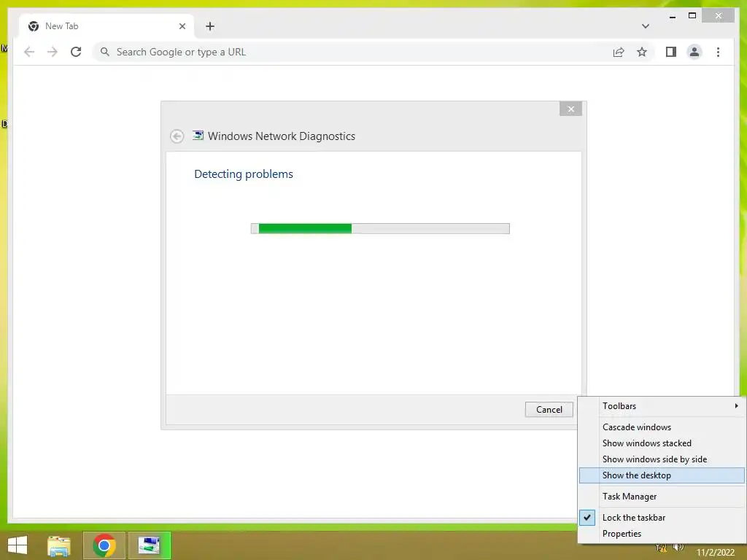This screenshot has width=747, height=560.
Task: Close the Windows Network Diagnostics dialog
Action: tap(570, 109)
